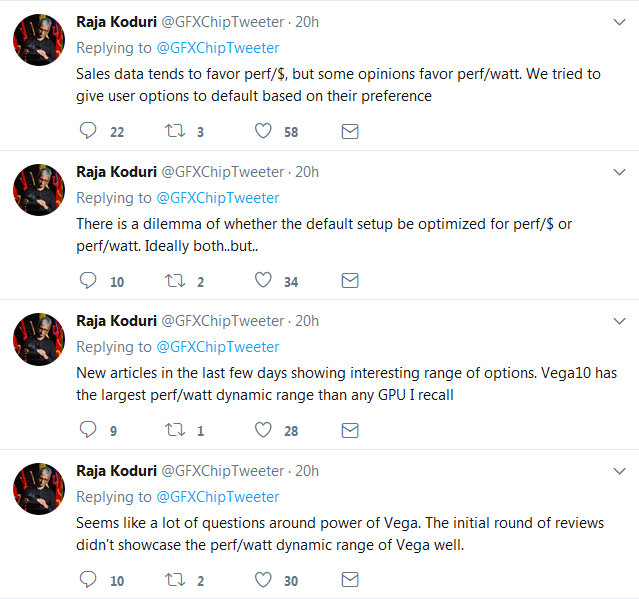Like the 'Sales data tends to favor' tweet
Viewport: 639px width, 599px height.
click(264, 131)
